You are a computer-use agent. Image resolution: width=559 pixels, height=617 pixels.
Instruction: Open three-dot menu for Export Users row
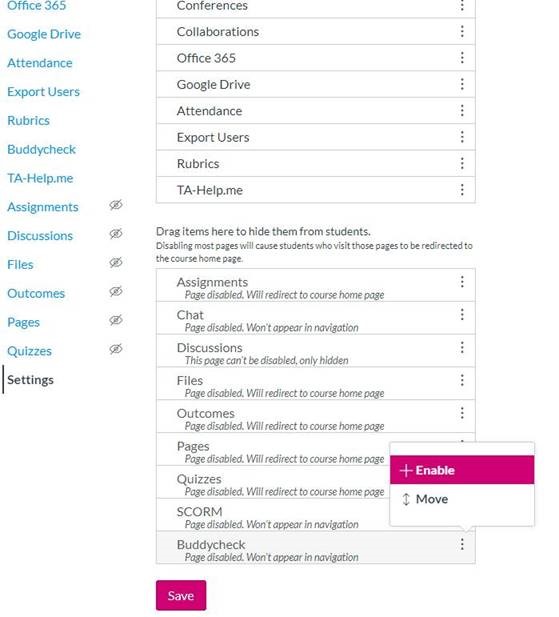(x=462, y=137)
